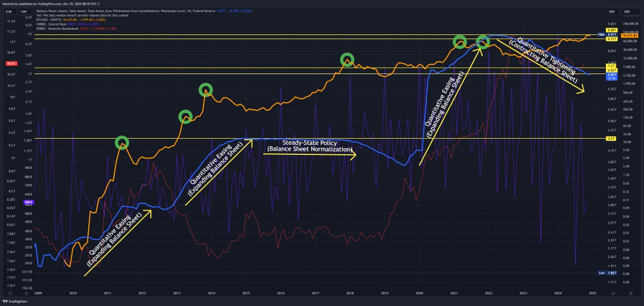Click the 2020 label on the time axis
Image resolution: width=644 pixels, height=306 pixels.
pos(419,293)
